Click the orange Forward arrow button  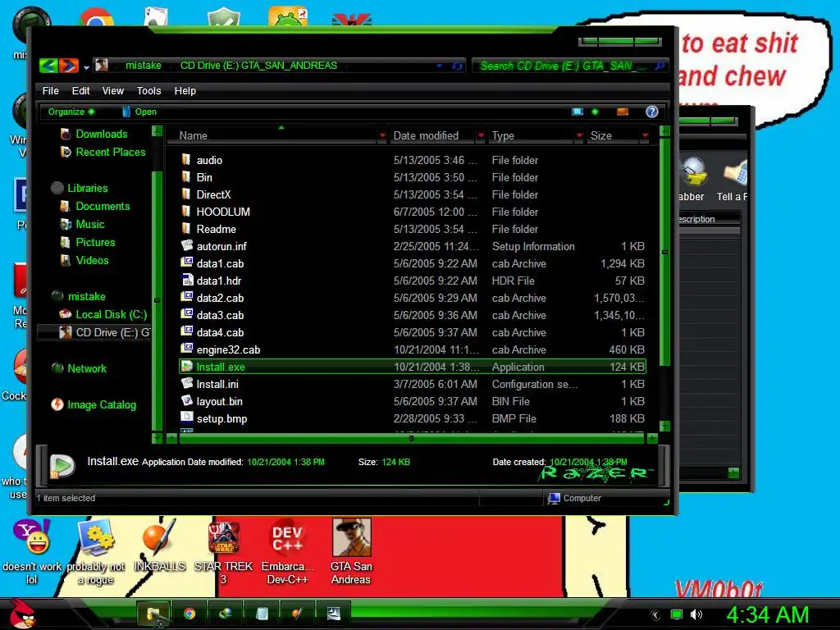click(69, 66)
